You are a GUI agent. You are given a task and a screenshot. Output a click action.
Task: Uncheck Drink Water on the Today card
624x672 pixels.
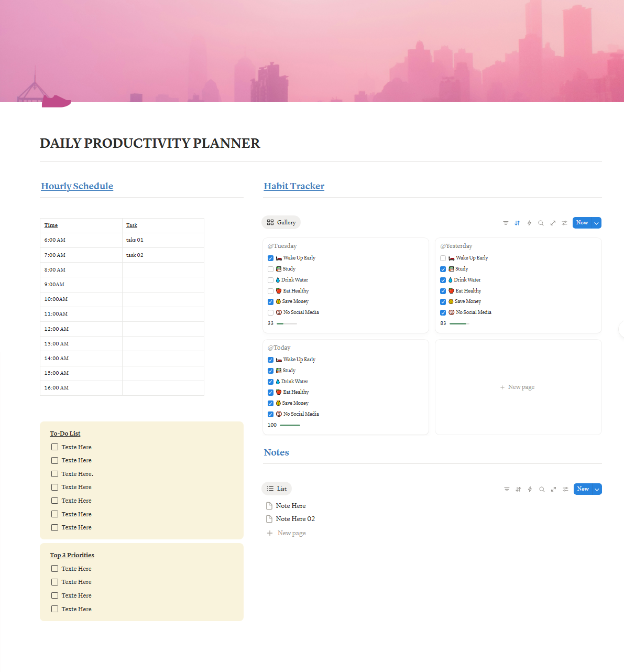pos(270,382)
